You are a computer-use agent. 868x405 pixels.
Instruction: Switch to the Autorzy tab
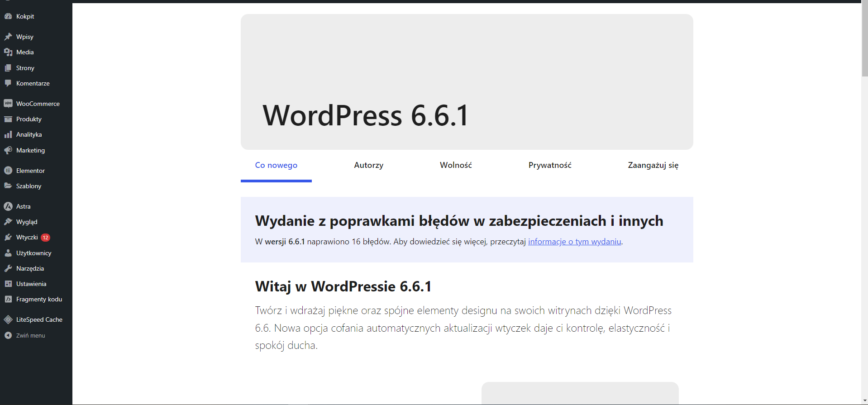point(369,165)
